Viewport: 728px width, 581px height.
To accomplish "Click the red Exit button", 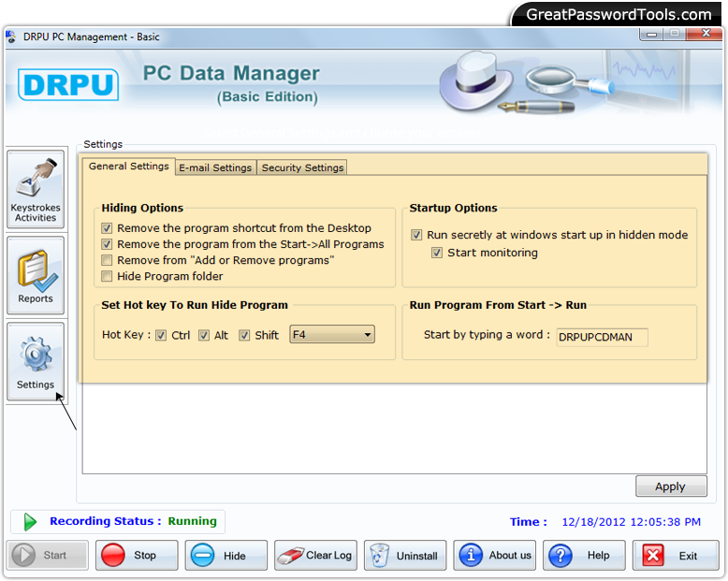I will [675, 555].
